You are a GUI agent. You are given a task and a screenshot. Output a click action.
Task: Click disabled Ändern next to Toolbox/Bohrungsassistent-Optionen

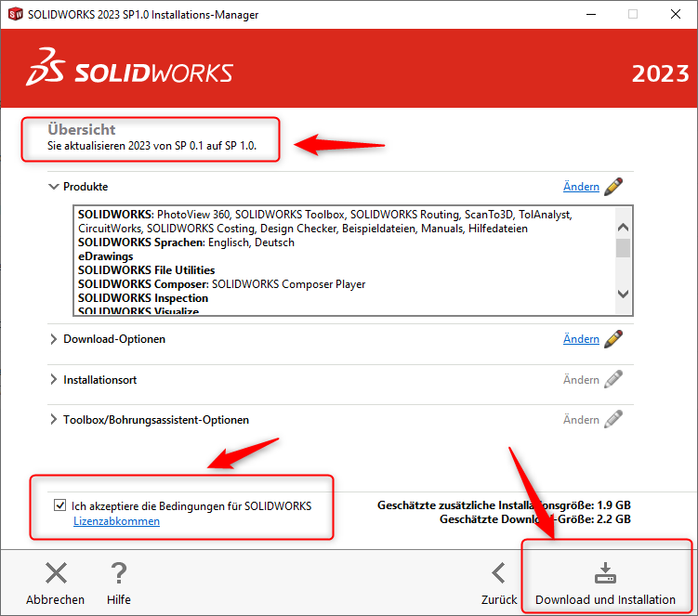tap(581, 420)
